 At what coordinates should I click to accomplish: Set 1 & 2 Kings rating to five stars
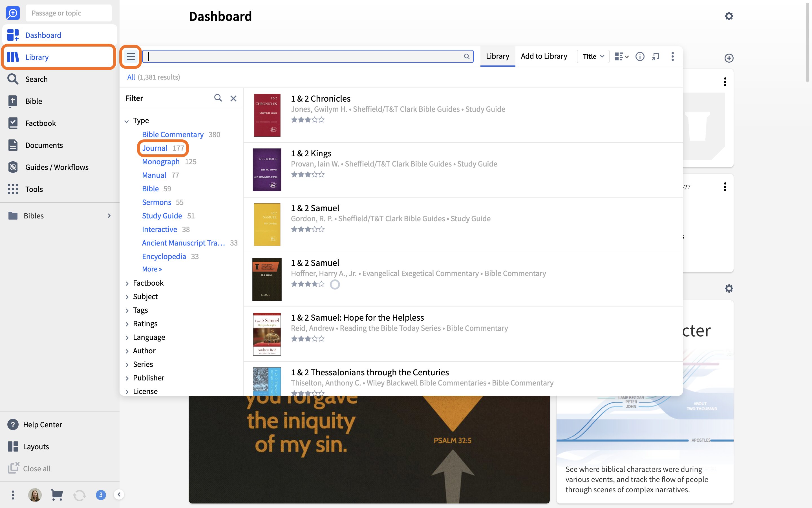321,174
